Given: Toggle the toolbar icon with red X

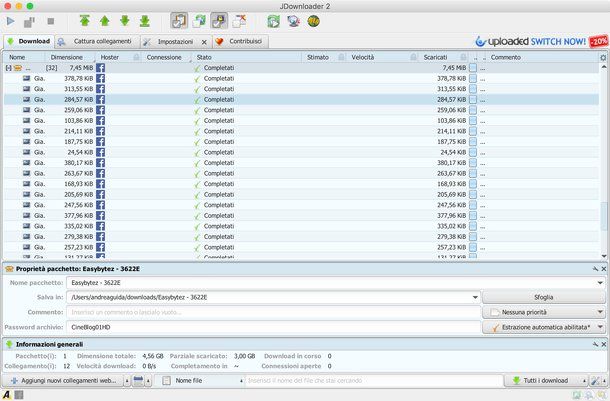Looking at the screenshot, I should (239, 21).
